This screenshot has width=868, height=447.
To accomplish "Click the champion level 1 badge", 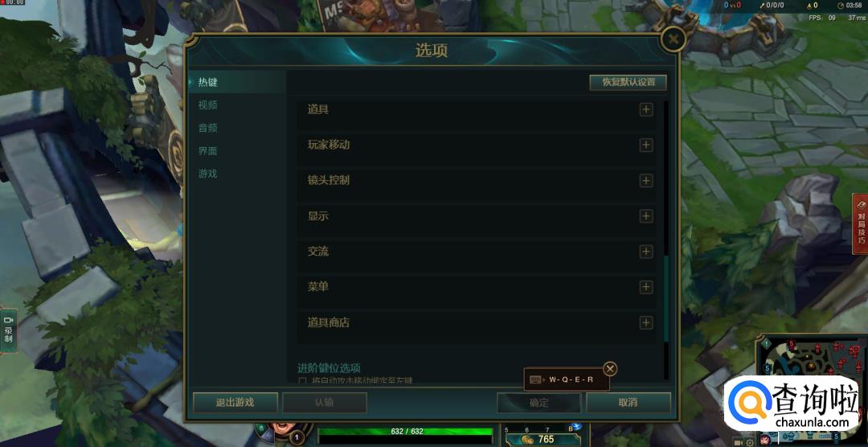I will pyautogui.click(x=297, y=439).
